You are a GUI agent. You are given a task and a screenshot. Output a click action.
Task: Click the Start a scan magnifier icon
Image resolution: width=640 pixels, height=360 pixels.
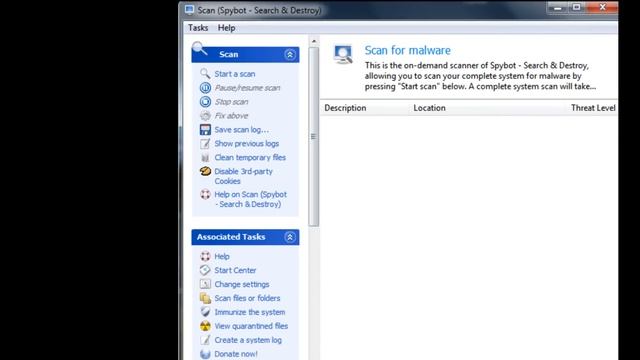pos(205,73)
